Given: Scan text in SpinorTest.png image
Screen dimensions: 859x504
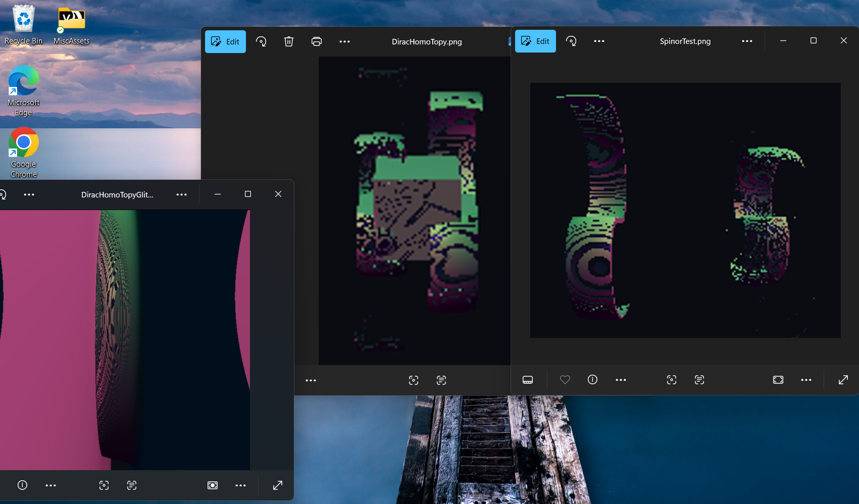Looking at the screenshot, I should tap(699, 380).
